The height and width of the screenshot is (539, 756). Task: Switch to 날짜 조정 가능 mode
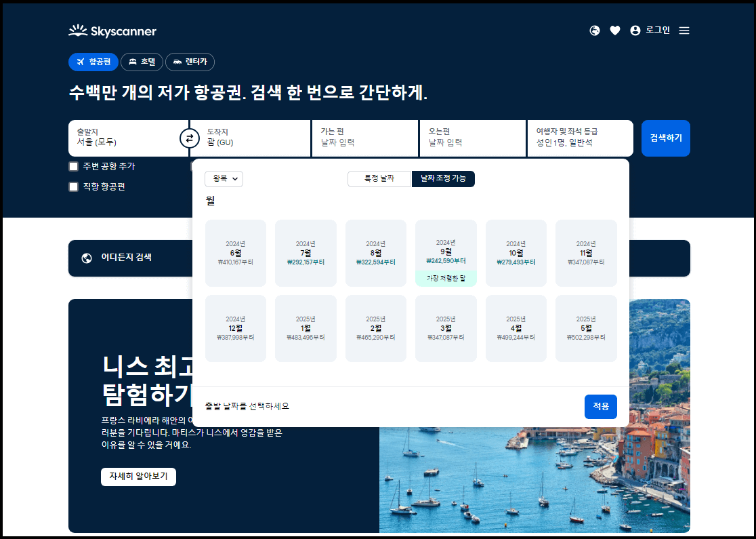pos(443,179)
